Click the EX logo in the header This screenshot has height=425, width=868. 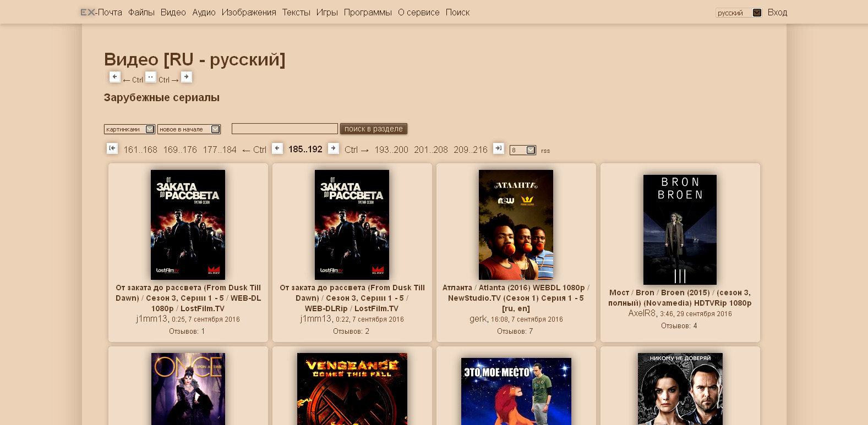pyautogui.click(x=88, y=12)
